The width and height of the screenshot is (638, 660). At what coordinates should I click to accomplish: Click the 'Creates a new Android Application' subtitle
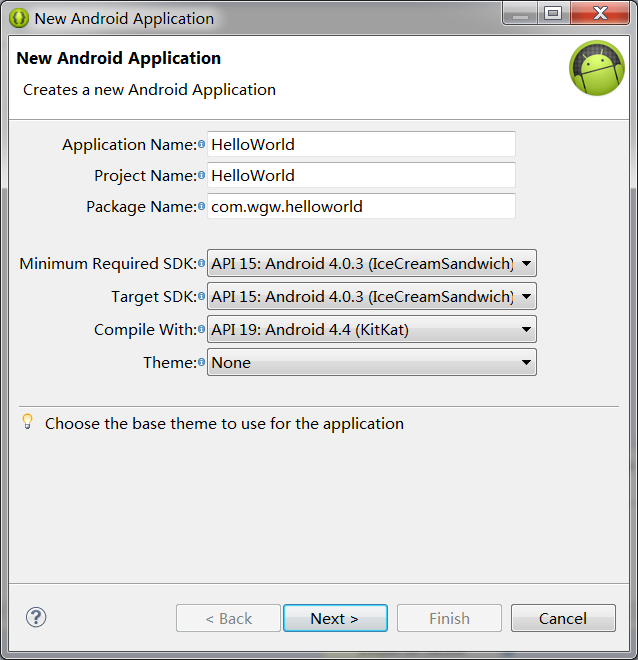click(x=149, y=90)
